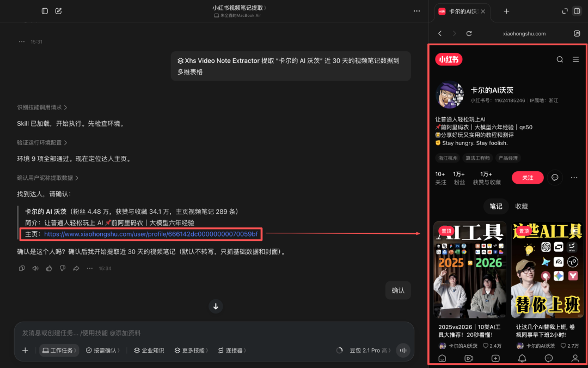Expand the 验证运行环境配置 step
The width and height of the screenshot is (588, 368).
coord(42,143)
